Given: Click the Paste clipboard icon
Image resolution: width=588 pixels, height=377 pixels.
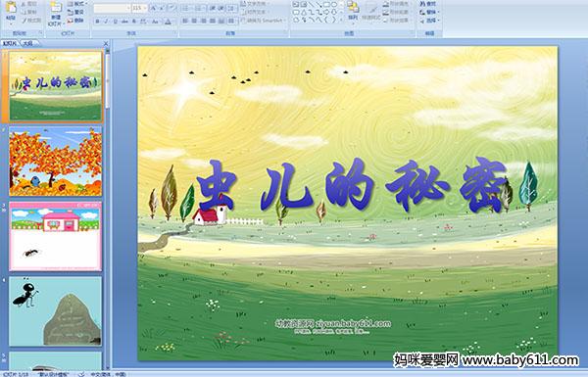Looking at the screenshot, I should point(11,8).
